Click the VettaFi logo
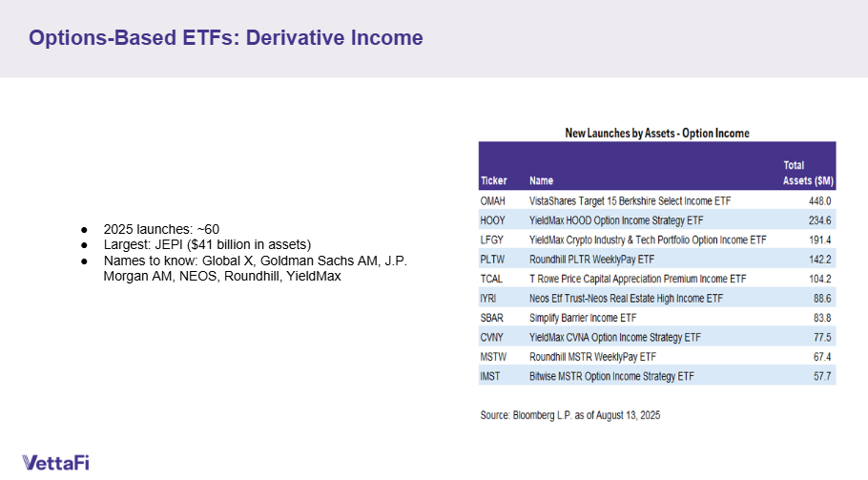 coord(55,462)
